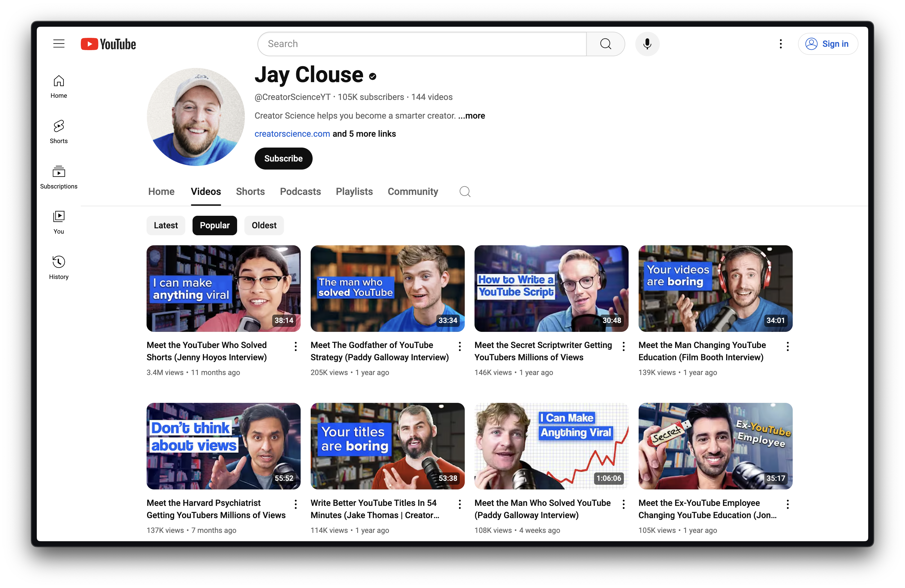Screen dimensions: 905x588
Task: Open 'Meet the Harvard Psychiatrist' video title
Action: click(x=216, y=509)
